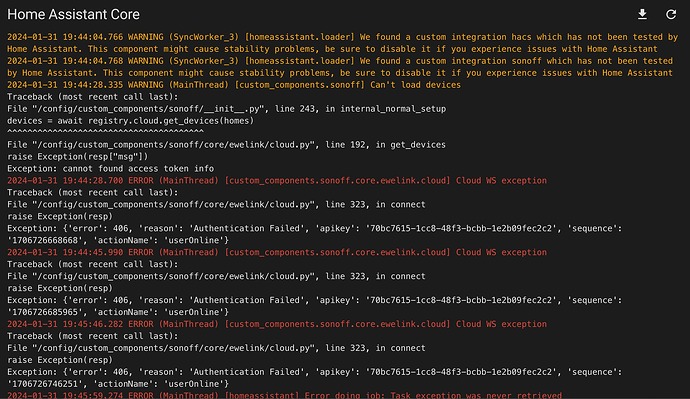Click the "Can't load devices" warning line
This screenshot has height=399, width=690.
click(x=234, y=85)
